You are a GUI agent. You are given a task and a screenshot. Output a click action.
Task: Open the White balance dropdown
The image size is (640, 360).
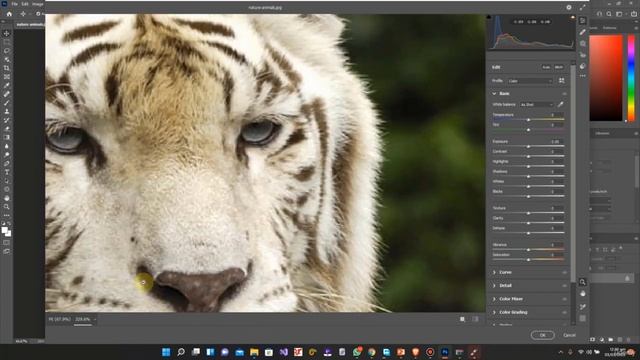537,104
